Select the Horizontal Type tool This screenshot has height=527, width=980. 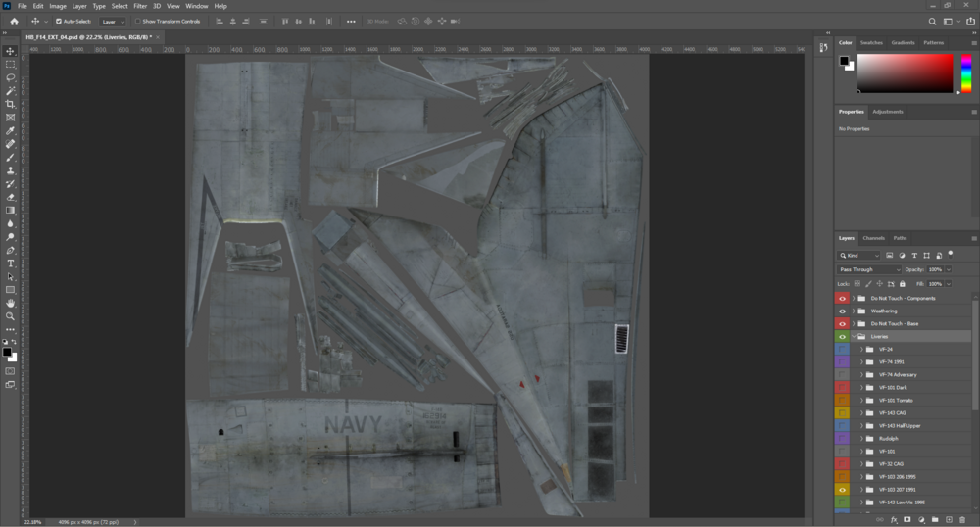pyautogui.click(x=11, y=263)
